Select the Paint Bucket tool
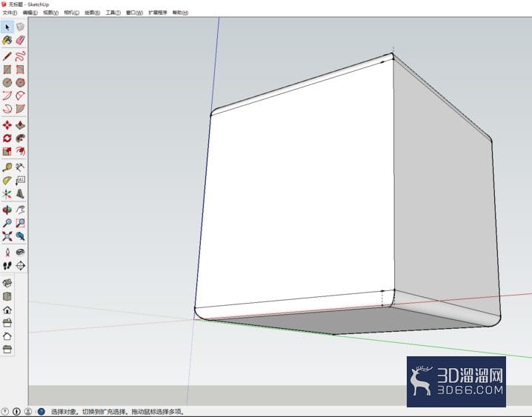532x417 pixels. pyautogui.click(x=7, y=40)
